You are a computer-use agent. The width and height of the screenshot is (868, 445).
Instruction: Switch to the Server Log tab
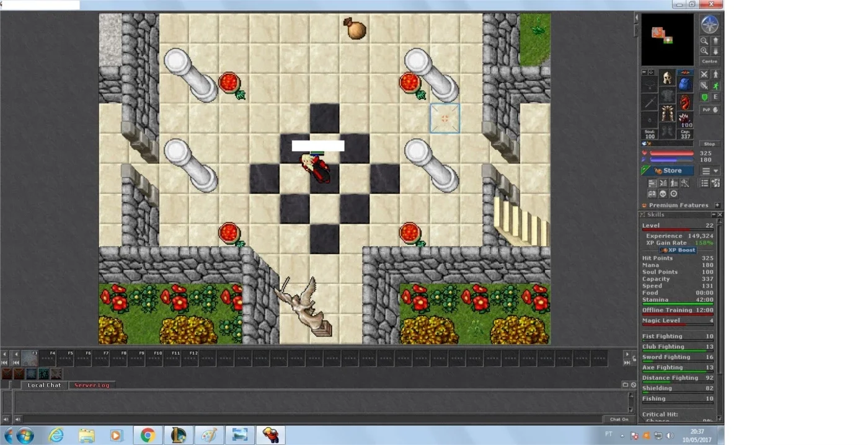[x=92, y=385]
